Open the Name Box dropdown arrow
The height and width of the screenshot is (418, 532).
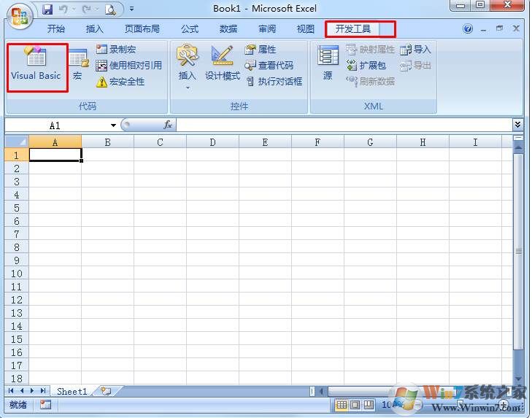pos(113,125)
